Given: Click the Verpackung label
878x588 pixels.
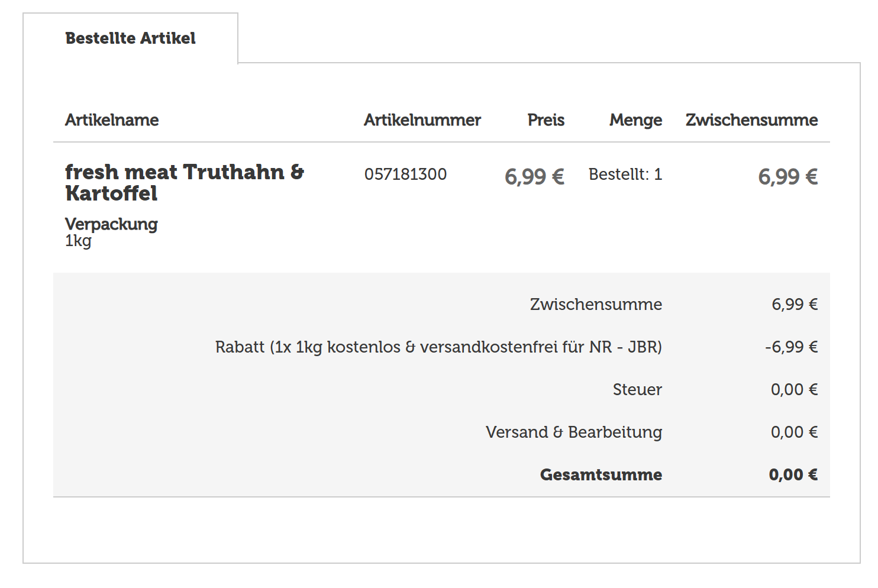Looking at the screenshot, I should click(111, 225).
